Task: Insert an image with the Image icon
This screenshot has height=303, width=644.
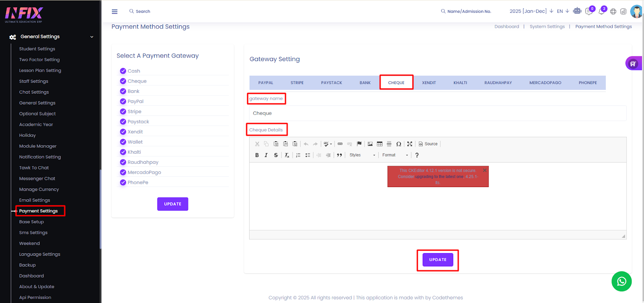Action: pos(370,144)
